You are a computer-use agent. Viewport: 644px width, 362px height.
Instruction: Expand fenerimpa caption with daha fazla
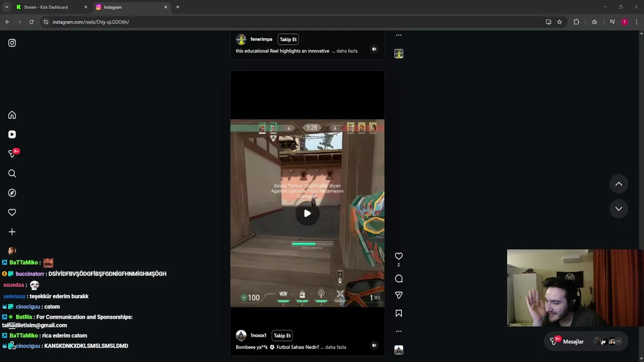point(347,51)
